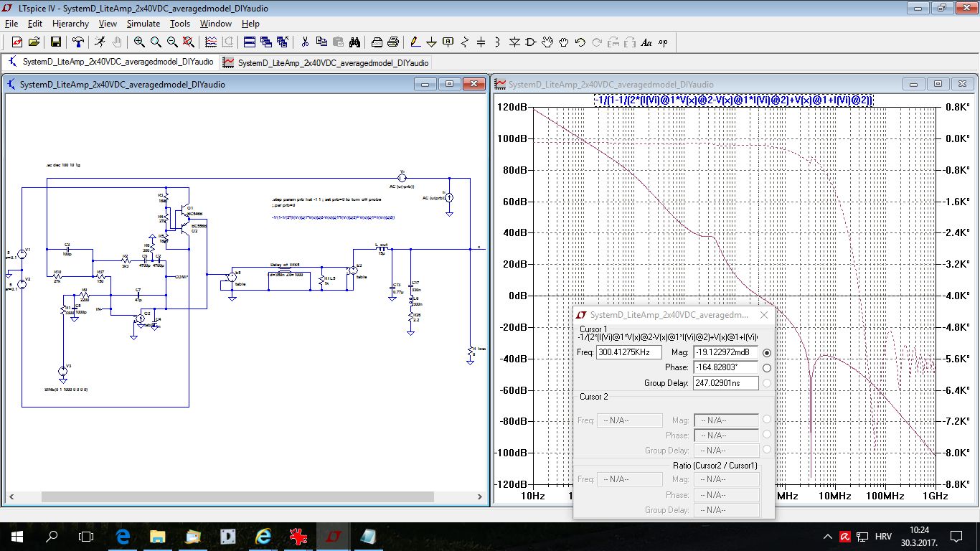Image resolution: width=980 pixels, height=551 pixels.
Task: Open a file with the folder icon
Action: (x=34, y=42)
